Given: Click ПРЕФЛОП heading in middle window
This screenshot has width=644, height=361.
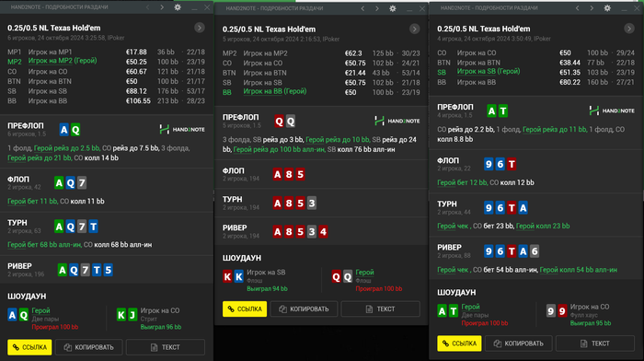Looking at the screenshot, I should click(241, 118).
